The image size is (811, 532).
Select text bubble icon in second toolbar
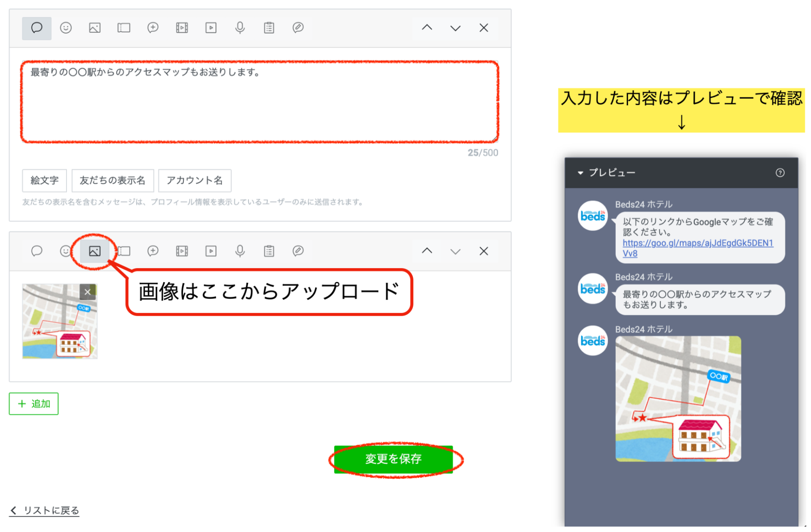pyautogui.click(x=37, y=251)
